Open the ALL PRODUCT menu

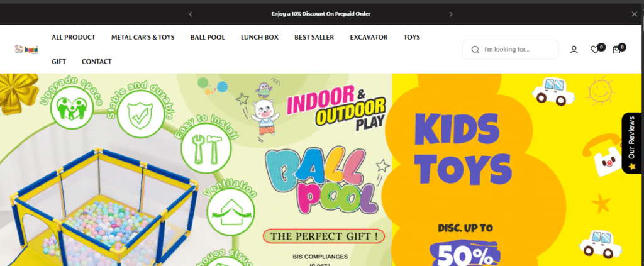[x=74, y=37]
